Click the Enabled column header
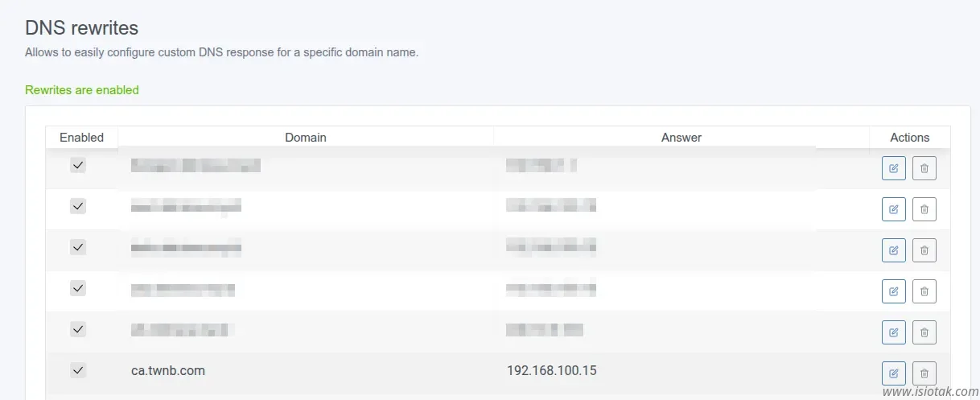 (82, 138)
